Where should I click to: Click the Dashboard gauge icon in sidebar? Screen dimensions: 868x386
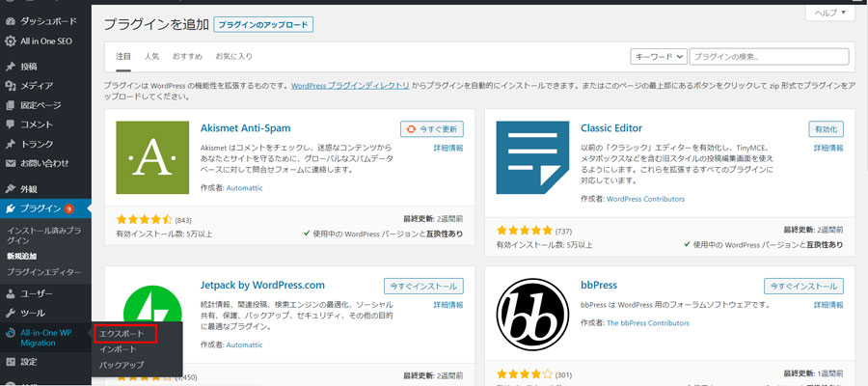point(10,21)
